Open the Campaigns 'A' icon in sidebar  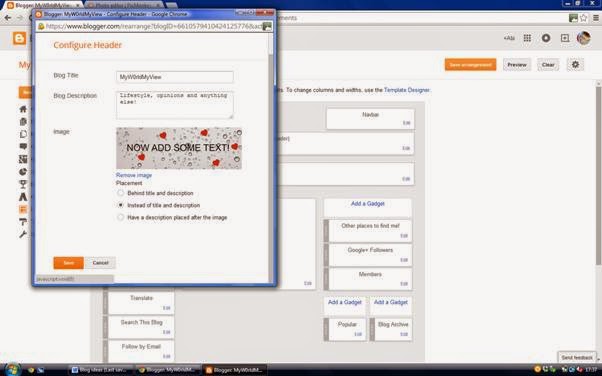pyautogui.click(x=23, y=197)
